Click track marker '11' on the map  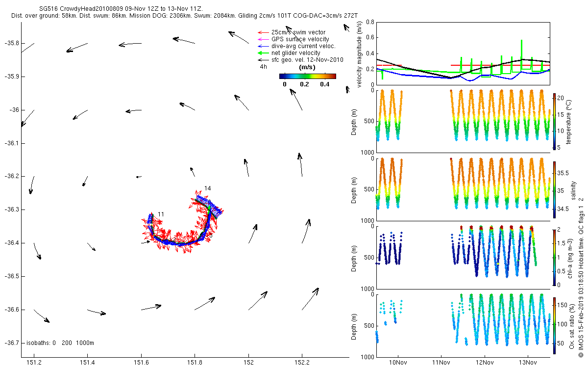coord(161,214)
